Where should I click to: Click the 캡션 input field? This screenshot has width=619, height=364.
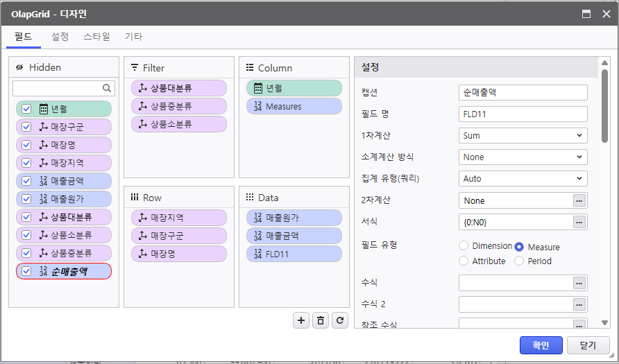pyautogui.click(x=523, y=92)
